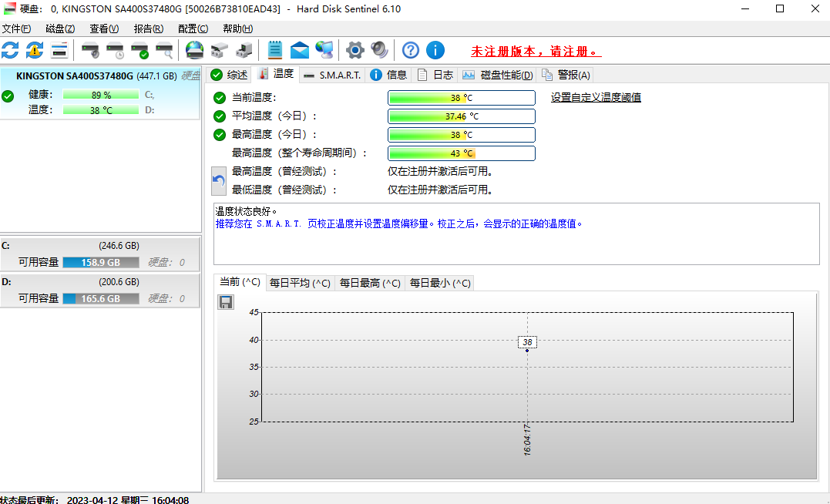Open the 配置(C) menu
The image size is (830, 504).
click(192, 29)
